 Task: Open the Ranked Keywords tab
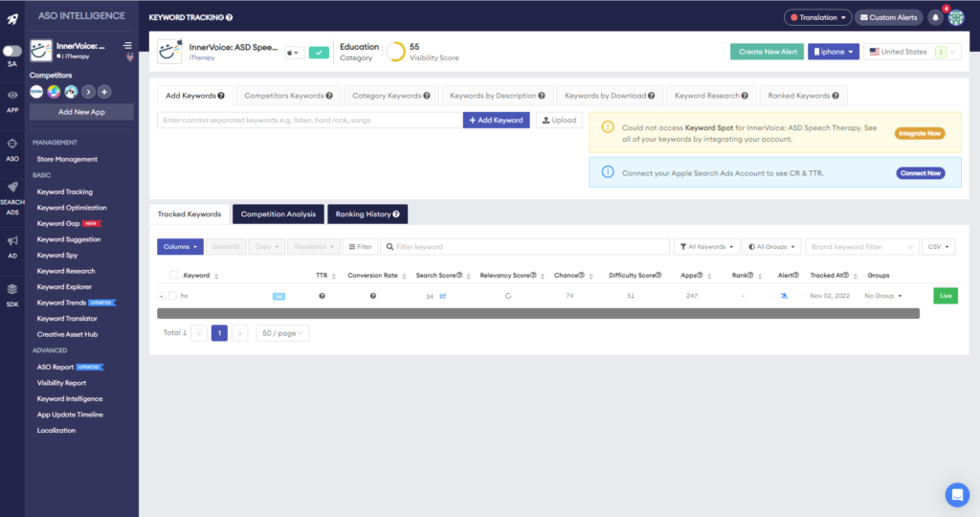(x=803, y=96)
